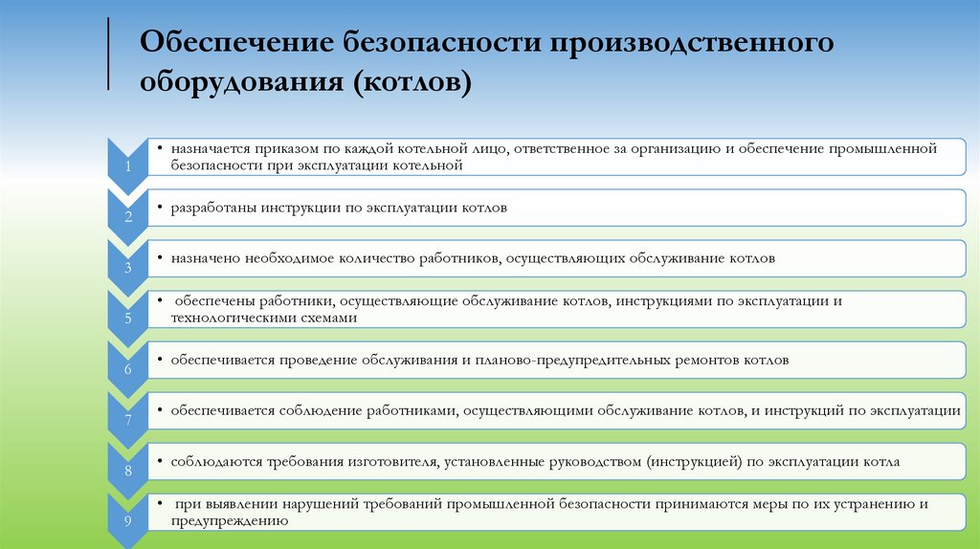Select the chevron numbered 1

tap(128, 166)
